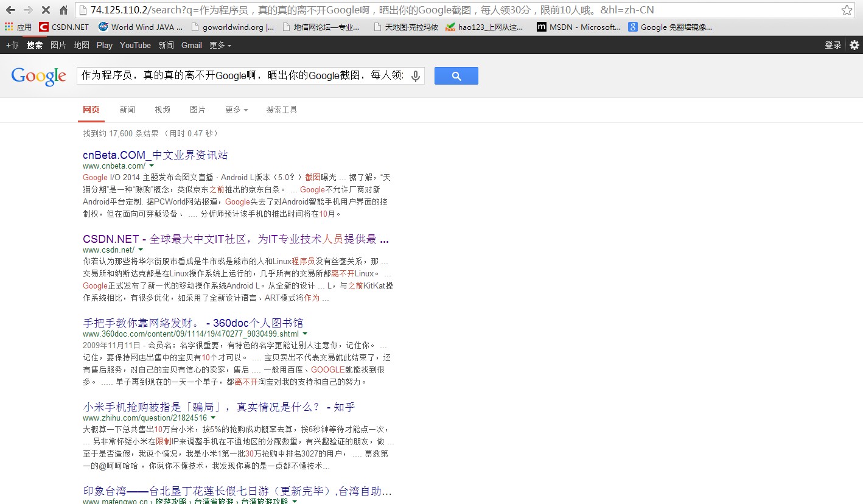The height and width of the screenshot is (504, 863).
Task: Click the microphone voice search icon
Action: 416,76
